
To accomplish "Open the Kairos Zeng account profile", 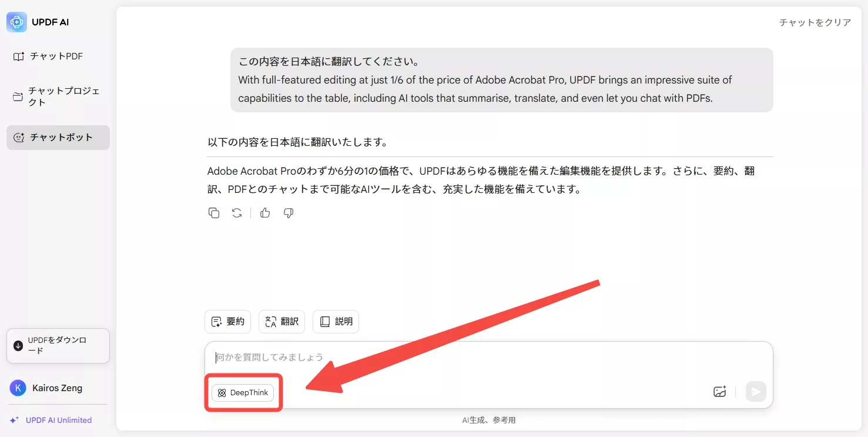I will click(47, 388).
